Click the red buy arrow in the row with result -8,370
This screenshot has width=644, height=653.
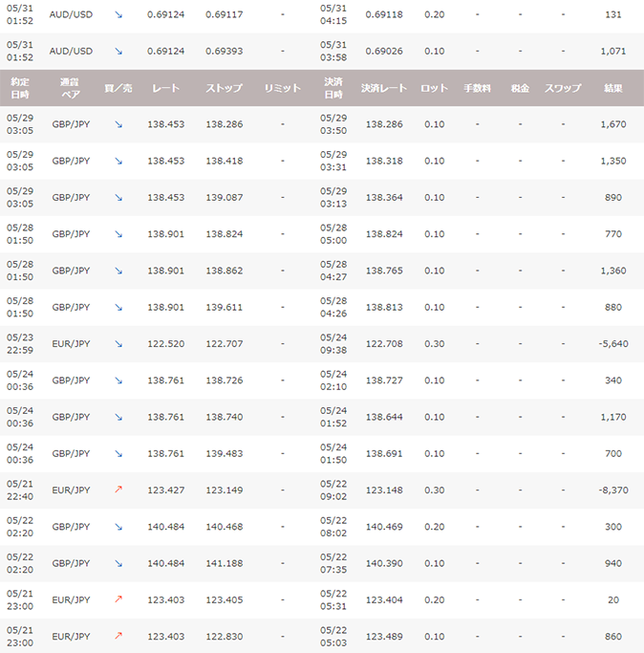coord(118,490)
